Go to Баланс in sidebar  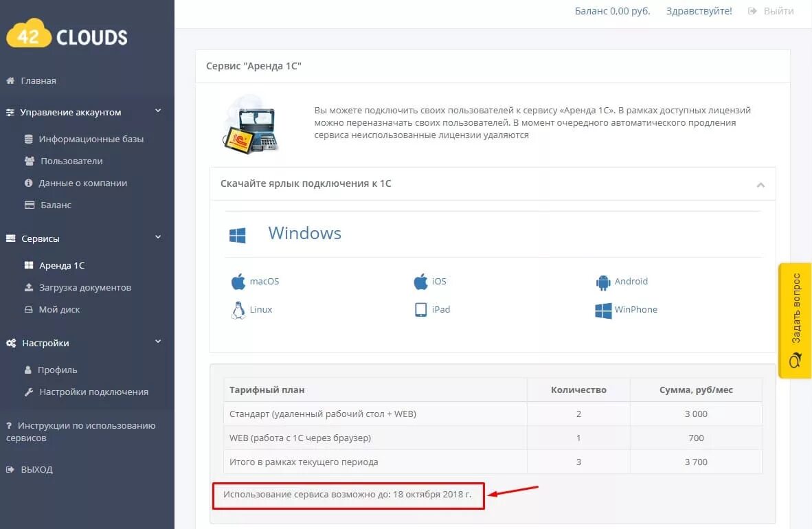click(x=56, y=205)
